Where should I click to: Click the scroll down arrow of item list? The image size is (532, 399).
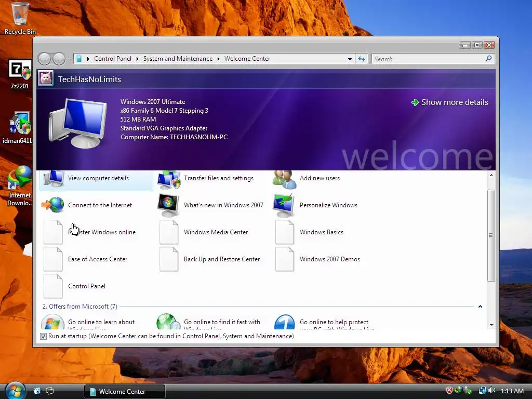pyautogui.click(x=491, y=325)
